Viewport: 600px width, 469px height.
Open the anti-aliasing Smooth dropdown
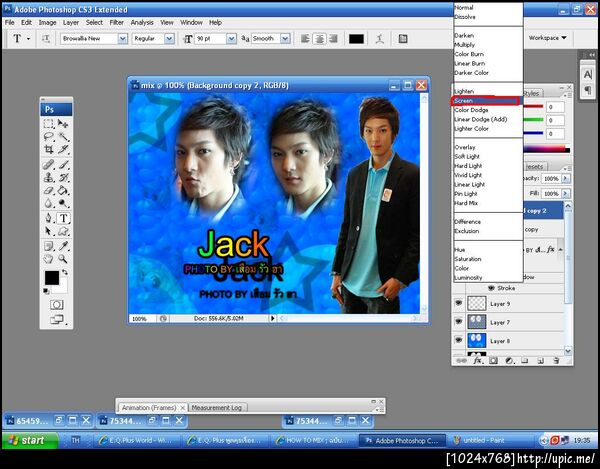[x=285, y=39]
